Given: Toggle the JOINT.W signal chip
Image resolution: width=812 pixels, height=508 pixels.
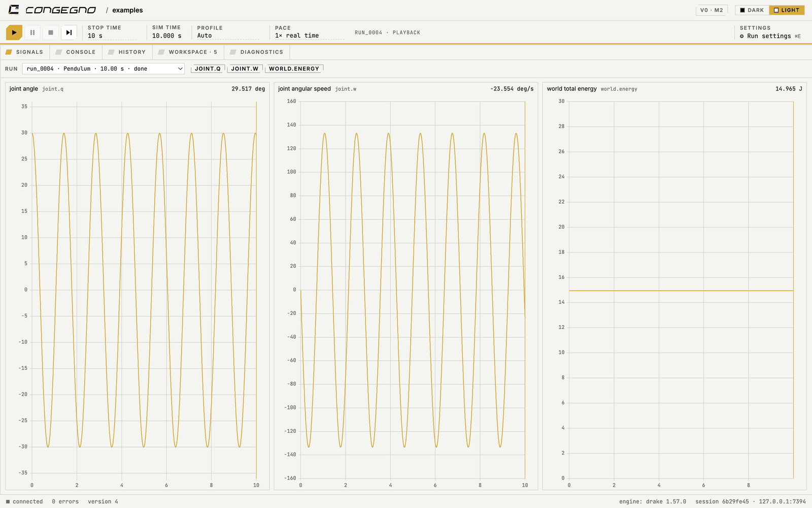Looking at the screenshot, I should 245,69.
